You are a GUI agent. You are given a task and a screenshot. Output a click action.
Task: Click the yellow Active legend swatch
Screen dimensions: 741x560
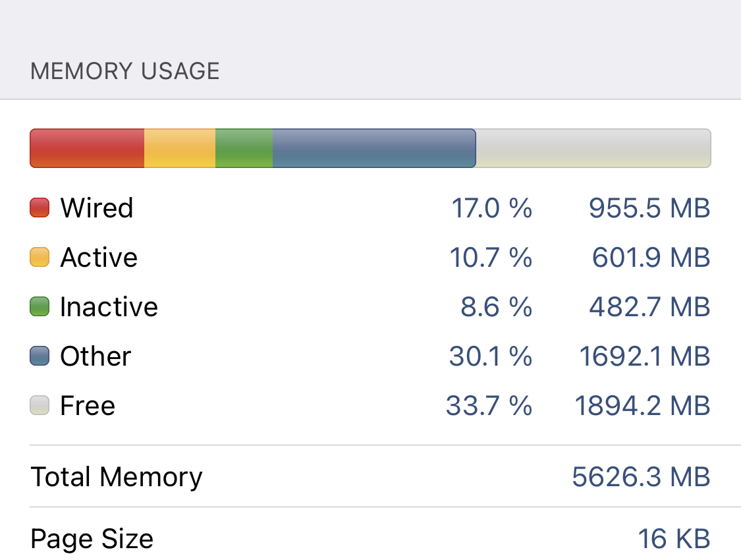point(40,257)
